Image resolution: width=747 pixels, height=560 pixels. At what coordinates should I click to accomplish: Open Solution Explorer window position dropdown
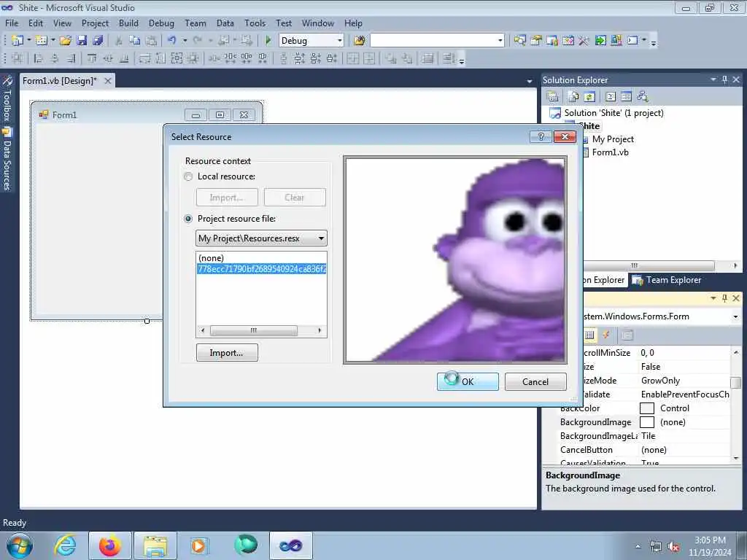pos(713,79)
